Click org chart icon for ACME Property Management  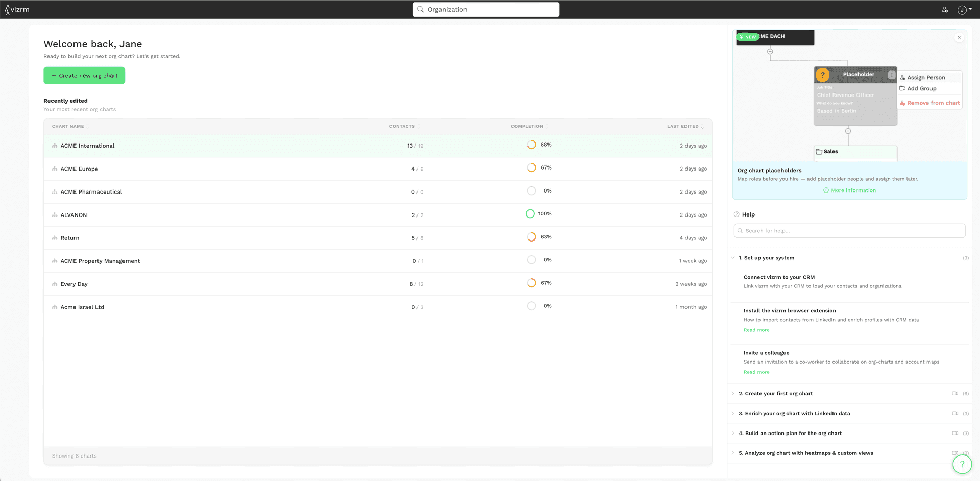tap(55, 261)
